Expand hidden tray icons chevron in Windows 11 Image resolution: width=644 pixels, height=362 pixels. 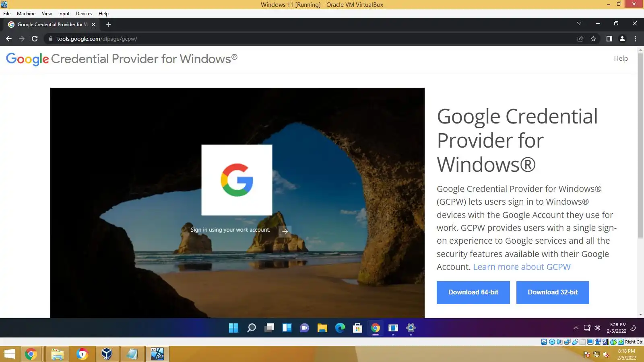click(576, 328)
